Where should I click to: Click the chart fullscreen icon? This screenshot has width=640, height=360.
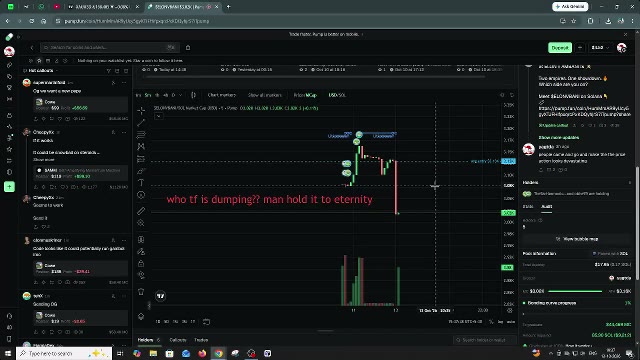512,95
